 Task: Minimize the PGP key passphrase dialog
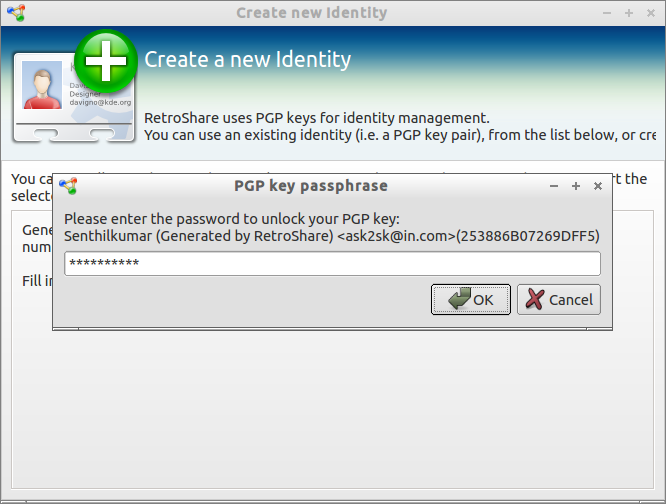click(553, 186)
